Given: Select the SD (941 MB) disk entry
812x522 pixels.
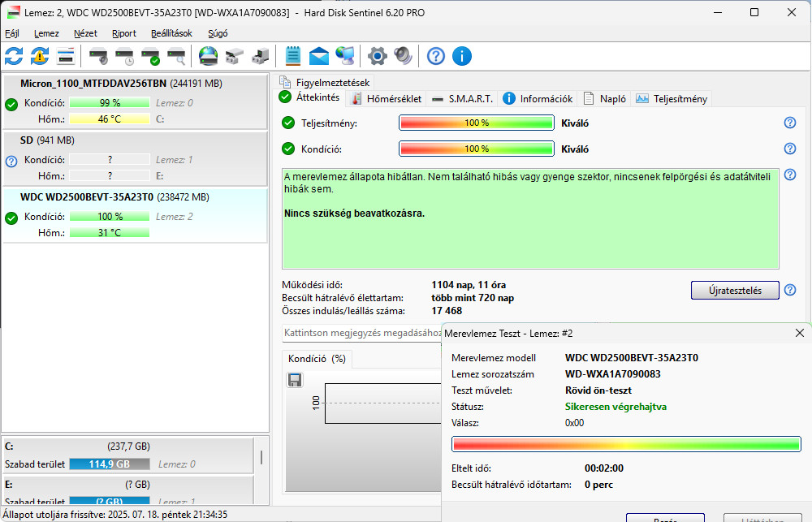Looking at the screenshot, I should tap(135, 158).
